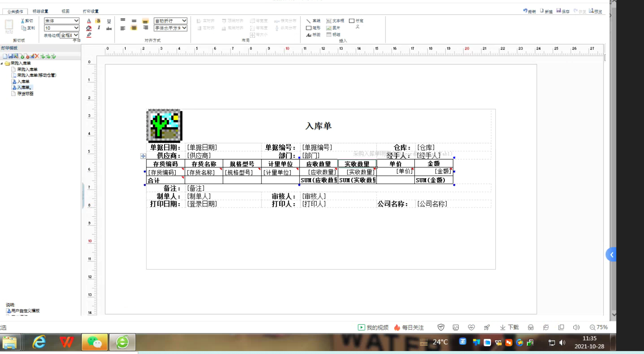The height and width of the screenshot is (354, 644).
Task: Select the SUM(金额) total cell
Action: pos(434,180)
